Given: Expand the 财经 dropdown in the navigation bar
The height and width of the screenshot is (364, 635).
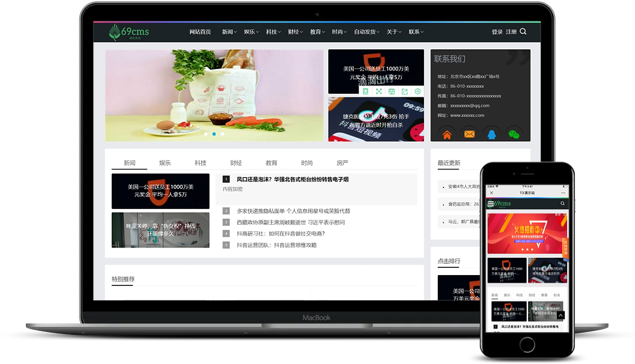Looking at the screenshot, I should pos(295,32).
